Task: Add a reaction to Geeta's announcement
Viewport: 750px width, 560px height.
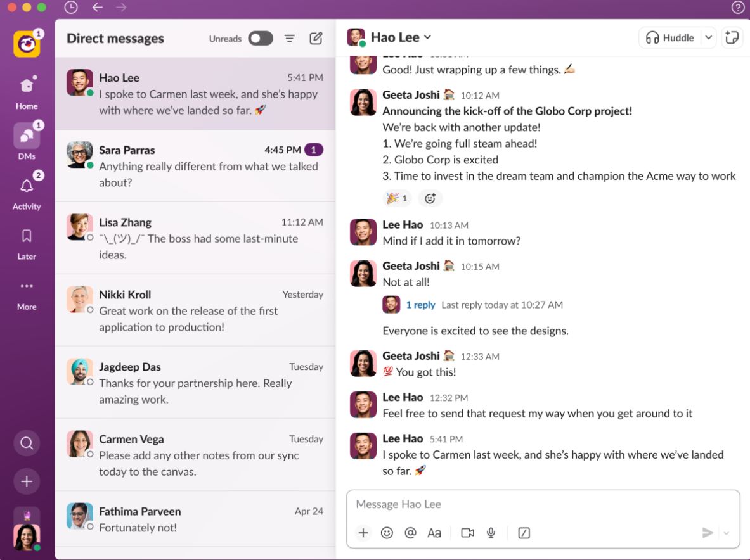Action: point(430,198)
